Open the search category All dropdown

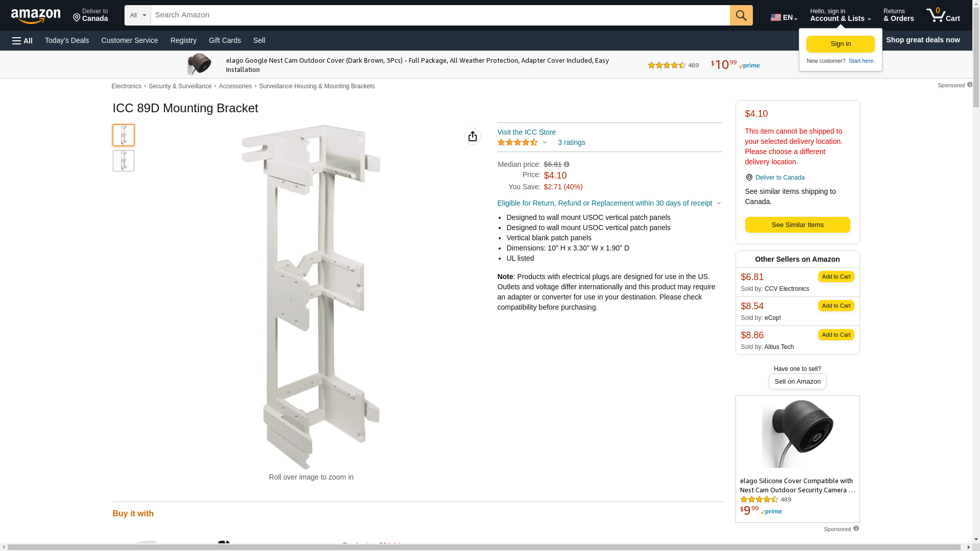pos(137,15)
